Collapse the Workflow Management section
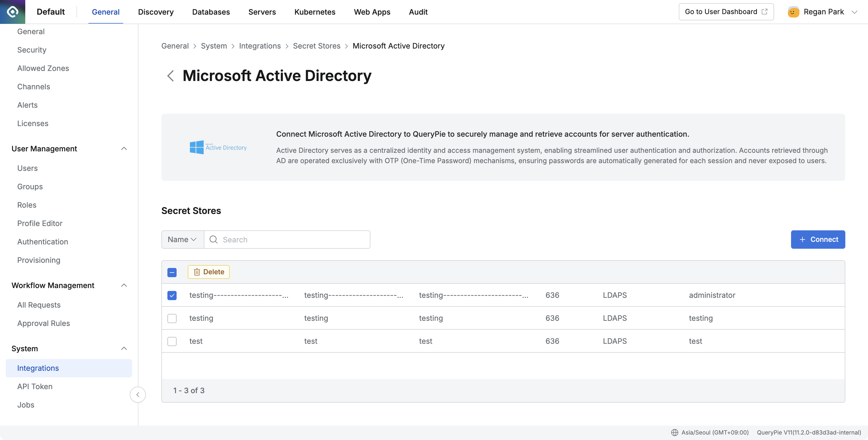This screenshot has height=440, width=868. click(x=124, y=285)
